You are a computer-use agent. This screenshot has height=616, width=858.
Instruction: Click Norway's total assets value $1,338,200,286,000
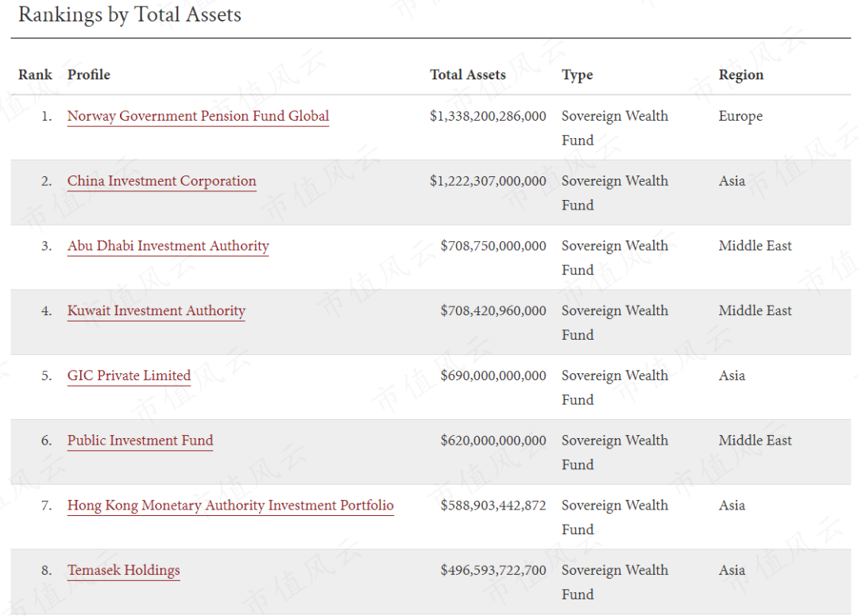point(488,116)
